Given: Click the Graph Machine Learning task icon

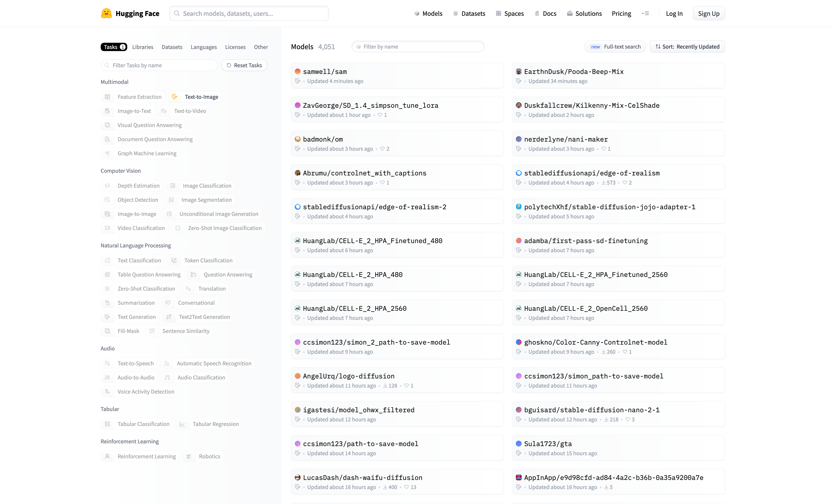Looking at the screenshot, I should pos(107,153).
